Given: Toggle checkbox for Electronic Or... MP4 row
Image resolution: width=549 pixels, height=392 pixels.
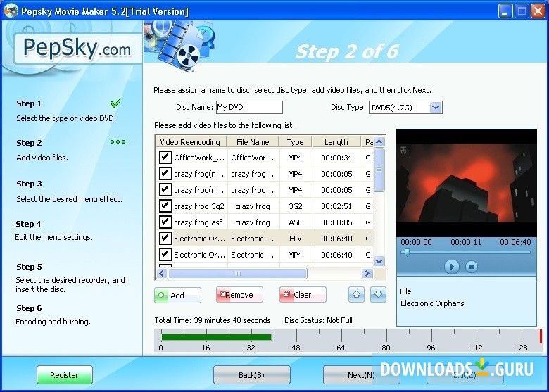Looking at the screenshot, I should coord(165,254).
